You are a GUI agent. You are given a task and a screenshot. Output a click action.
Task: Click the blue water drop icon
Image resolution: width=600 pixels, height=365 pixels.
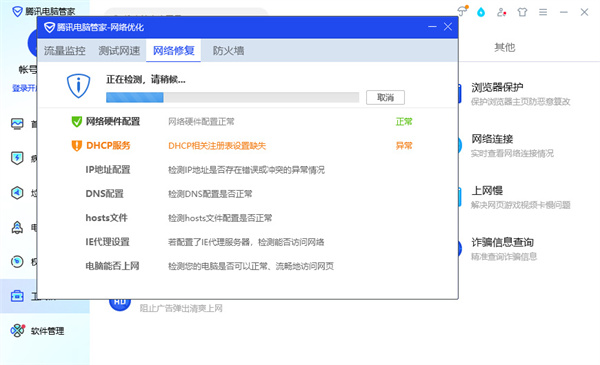coord(481,12)
